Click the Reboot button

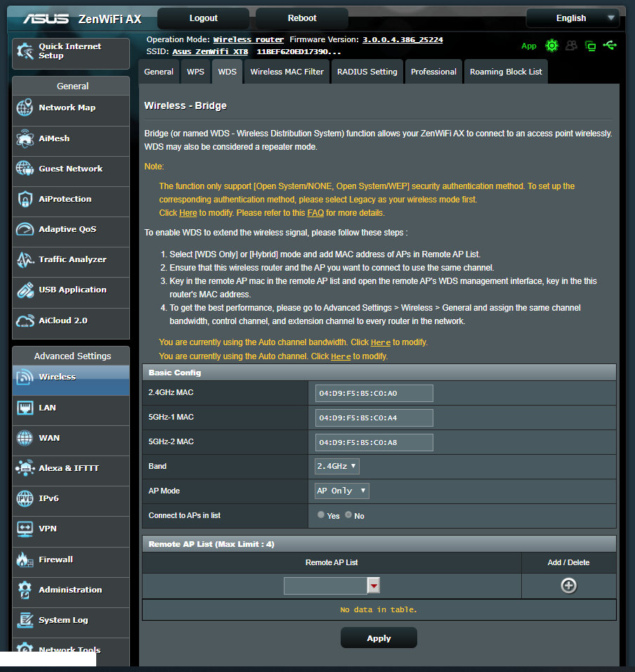point(302,18)
